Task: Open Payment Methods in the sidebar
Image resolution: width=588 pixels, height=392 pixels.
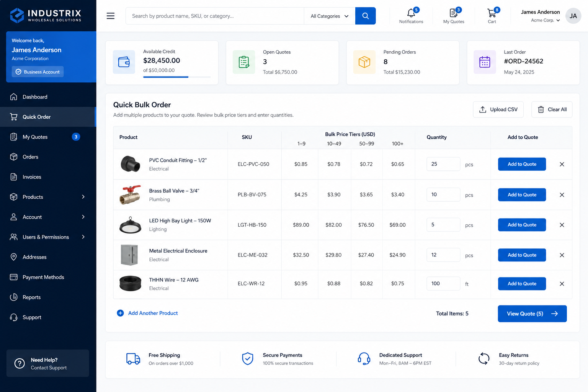Action: point(48,277)
